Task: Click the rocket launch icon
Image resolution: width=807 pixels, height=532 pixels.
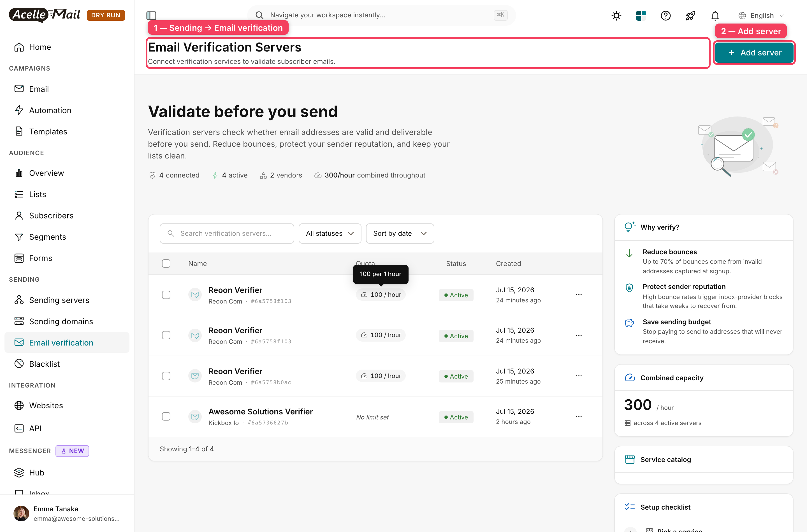Action: [x=690, y=16]
